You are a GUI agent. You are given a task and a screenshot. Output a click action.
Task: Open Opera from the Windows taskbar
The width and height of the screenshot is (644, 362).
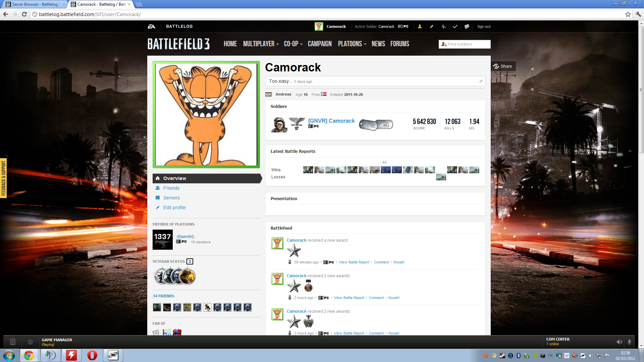92,355
